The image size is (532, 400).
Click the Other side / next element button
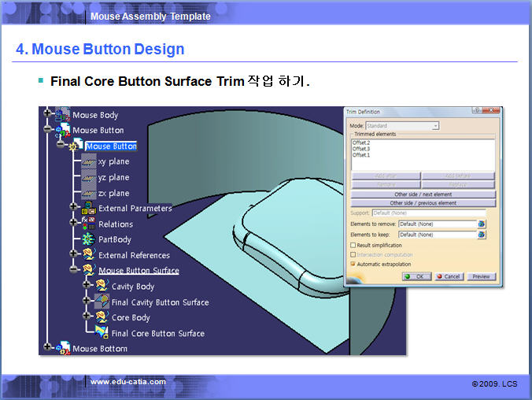[x=423, y=194]
